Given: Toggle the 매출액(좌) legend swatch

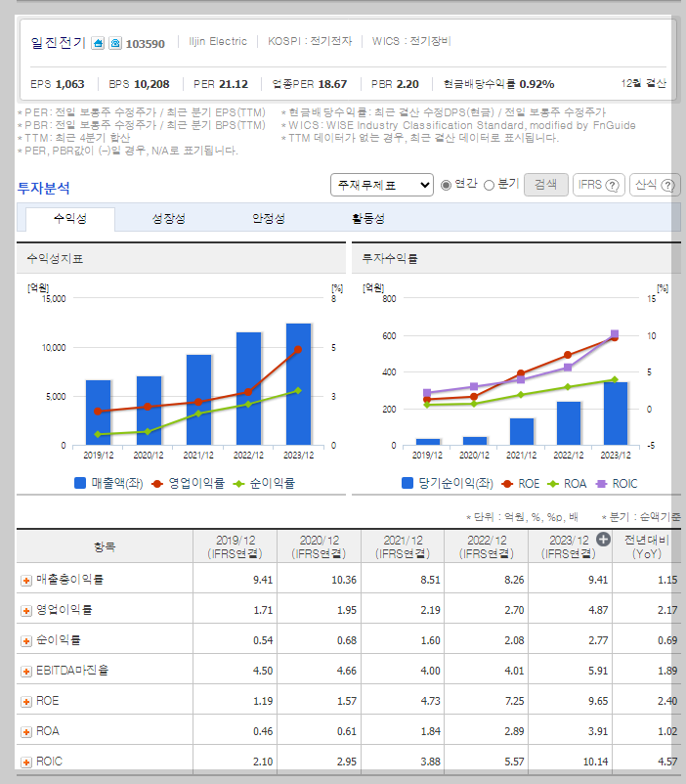Looking at the screenshot, I should pyautogui.click(x=80, y=483).
